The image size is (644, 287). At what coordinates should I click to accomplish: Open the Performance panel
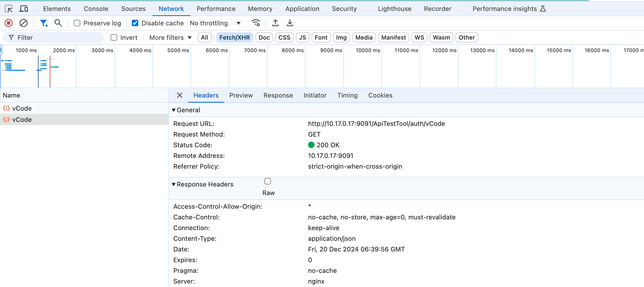coord(216,9)
